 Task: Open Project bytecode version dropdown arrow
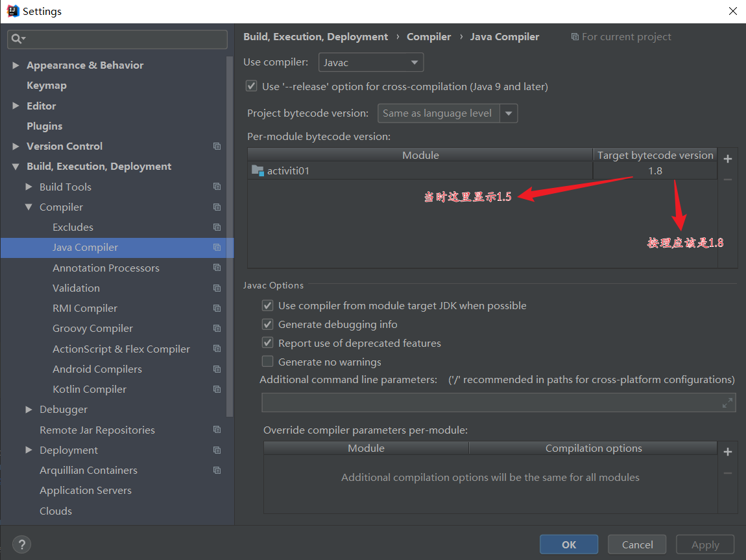click(x=508, y=113)
